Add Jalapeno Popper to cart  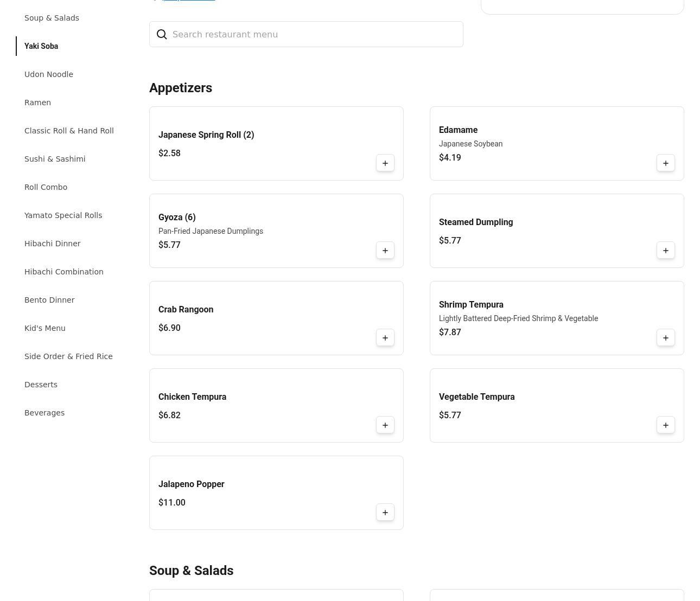(385, 513)
